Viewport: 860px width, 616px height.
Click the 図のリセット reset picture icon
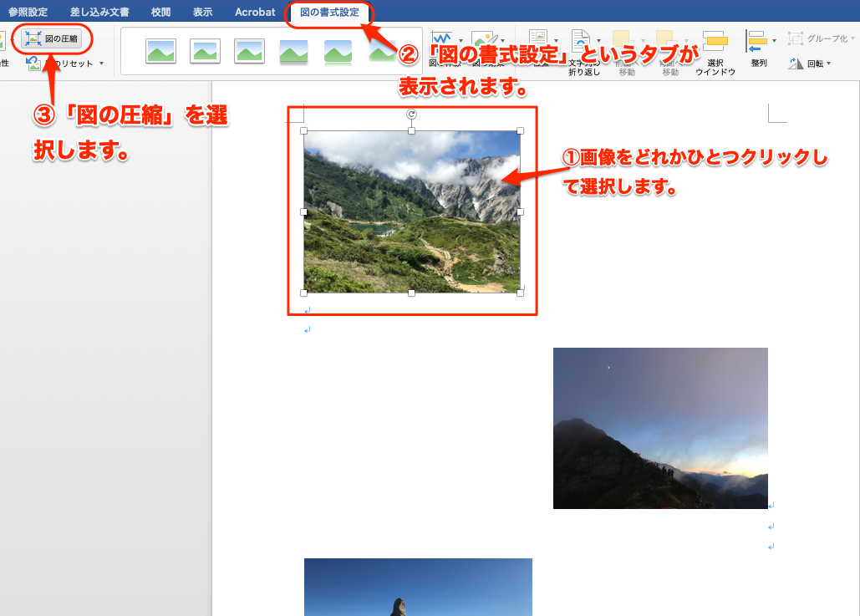[33, 63]
